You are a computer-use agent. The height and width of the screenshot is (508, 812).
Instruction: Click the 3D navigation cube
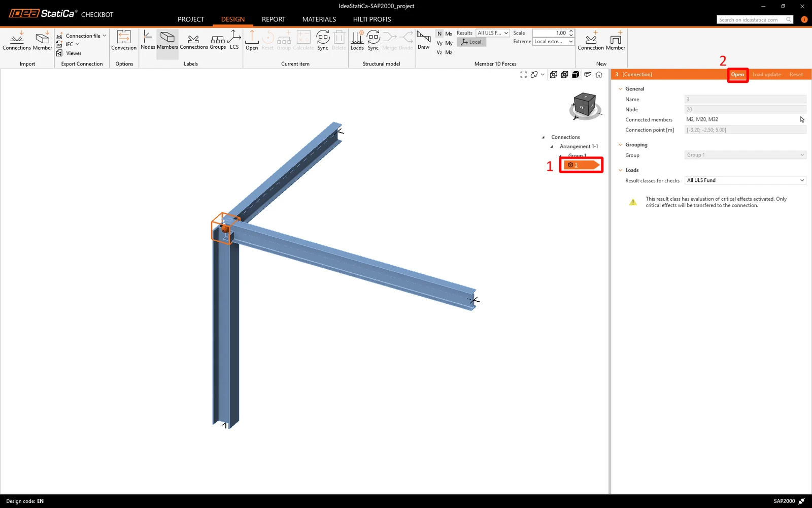585,105
